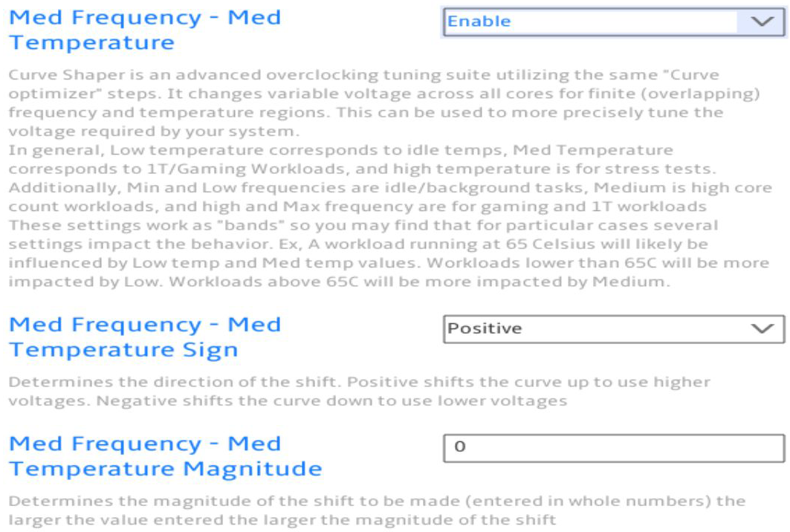
Task: Click the 'larger the value entered' description line
Action: click(282, 519)
